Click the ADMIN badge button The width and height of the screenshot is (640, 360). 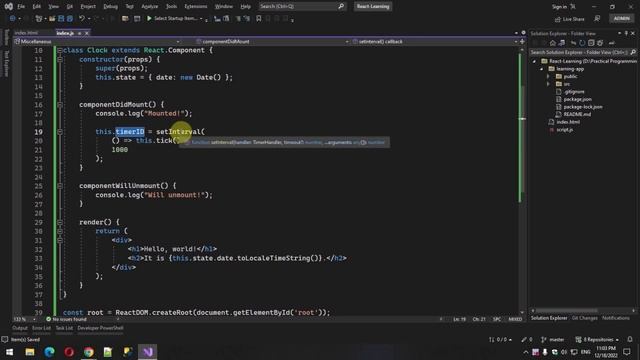tap(622, 18)
